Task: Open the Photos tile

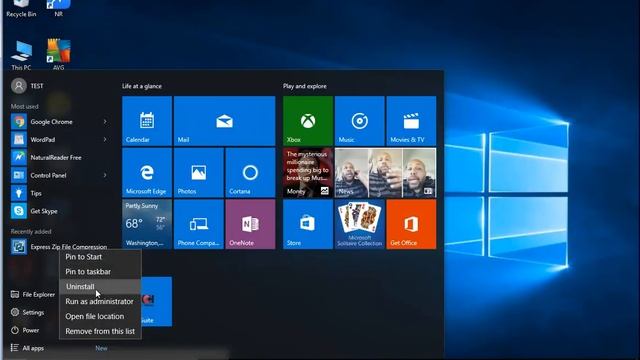Action: point(199,173)
